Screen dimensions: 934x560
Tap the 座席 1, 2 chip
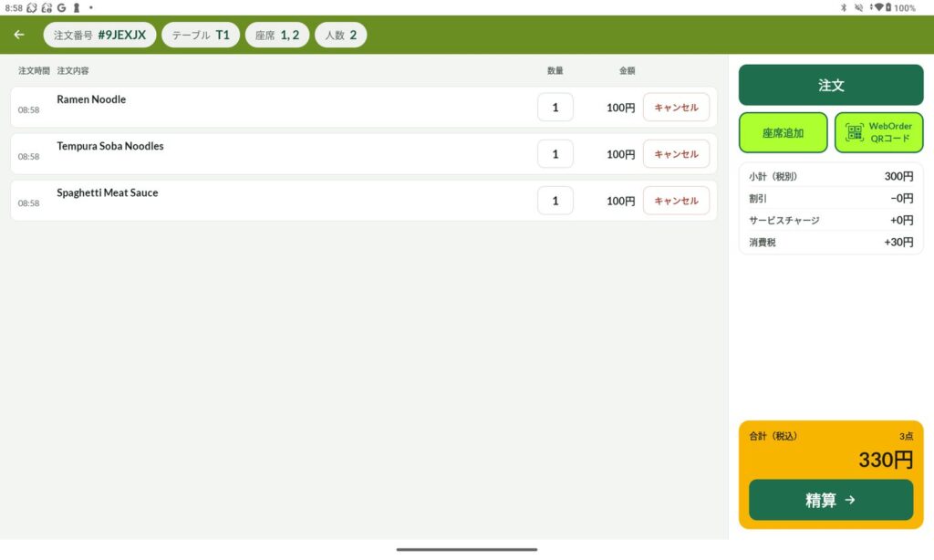click(x=277, y=35)
